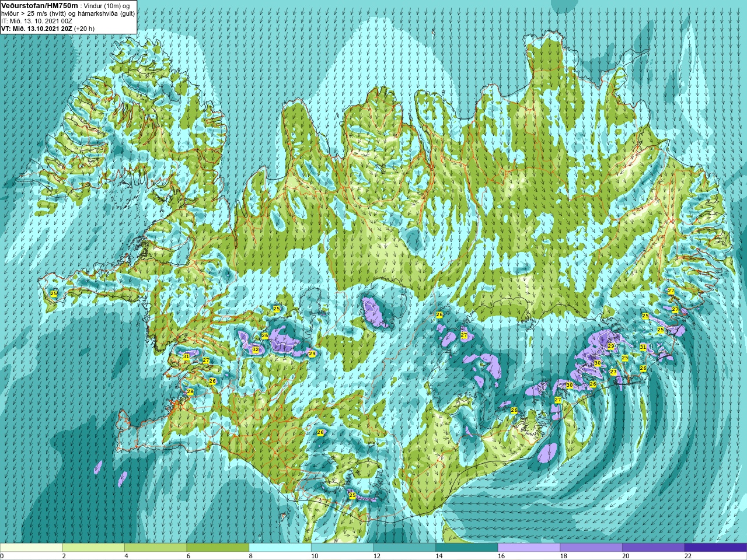Select the 4–6 m/s green legend swatch

tap(155, 548)
